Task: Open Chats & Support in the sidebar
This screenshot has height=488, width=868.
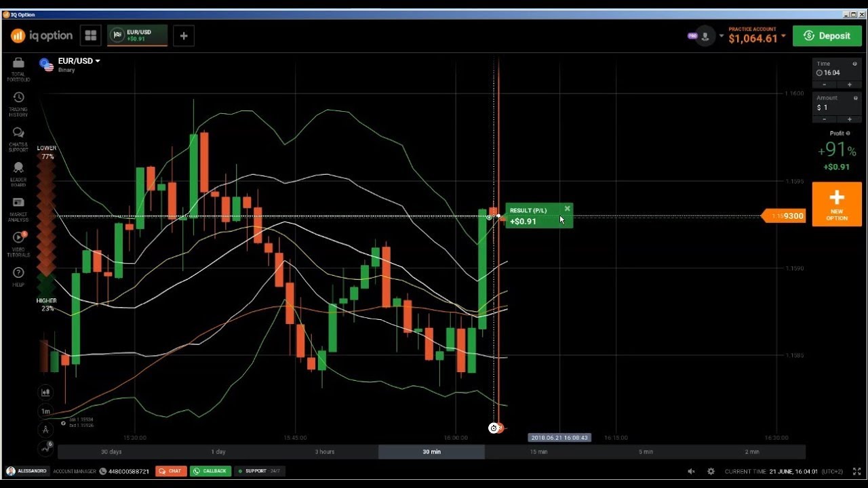Action: pos(18,140)
